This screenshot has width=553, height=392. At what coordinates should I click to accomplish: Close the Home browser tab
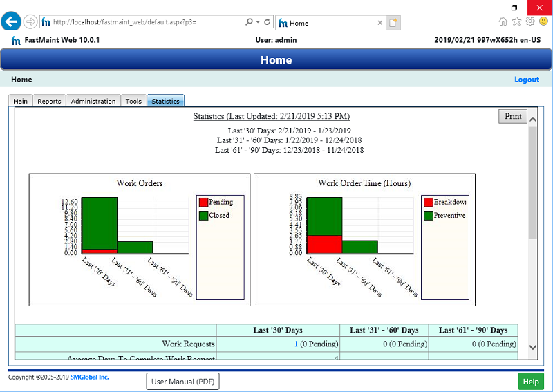(379, 23)
